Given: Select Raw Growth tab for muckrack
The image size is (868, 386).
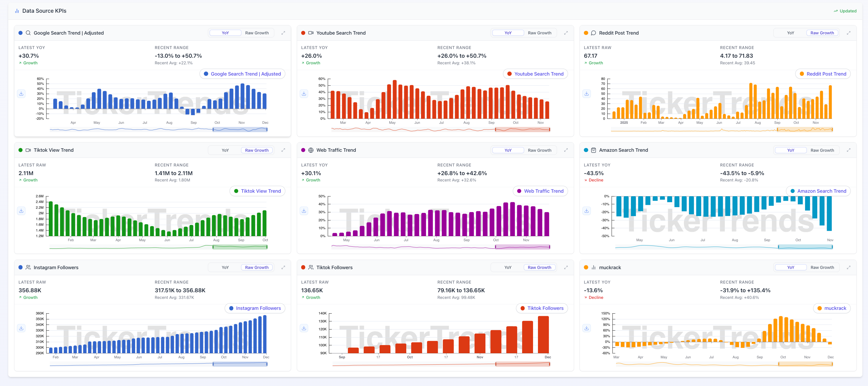Looking at the screenshot, I should tap(822, 267).
